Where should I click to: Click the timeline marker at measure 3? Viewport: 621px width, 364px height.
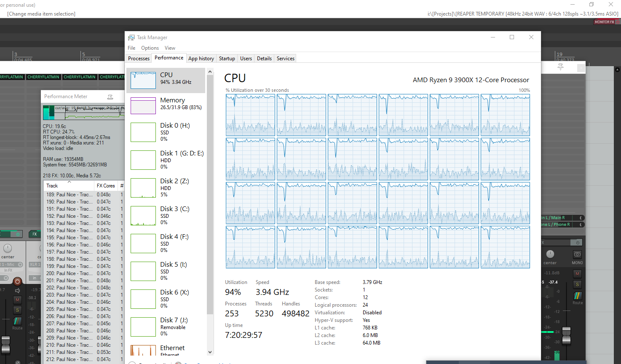pos(16,54)
